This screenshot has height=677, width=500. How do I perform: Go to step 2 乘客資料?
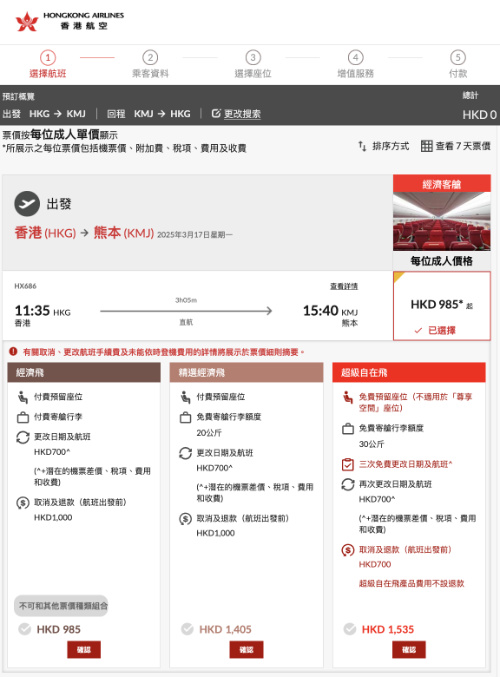150,65
